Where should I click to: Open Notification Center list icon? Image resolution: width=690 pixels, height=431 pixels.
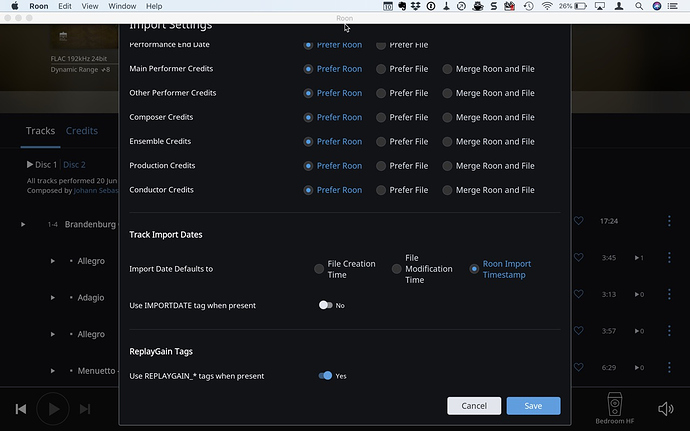click(x=673, y=6)
